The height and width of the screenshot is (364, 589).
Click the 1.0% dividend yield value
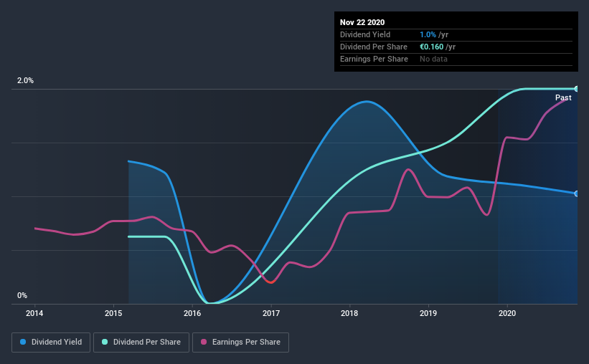click(428, 34)
